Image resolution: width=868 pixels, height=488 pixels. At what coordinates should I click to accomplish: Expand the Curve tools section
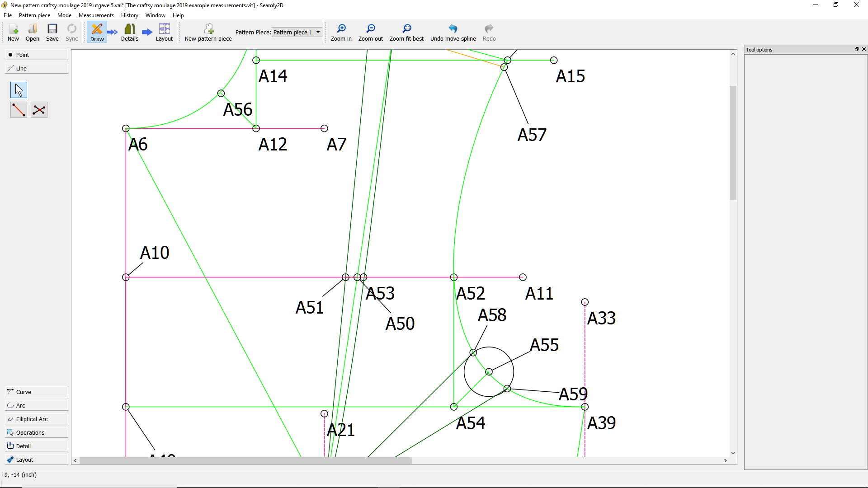pos(36,392)
